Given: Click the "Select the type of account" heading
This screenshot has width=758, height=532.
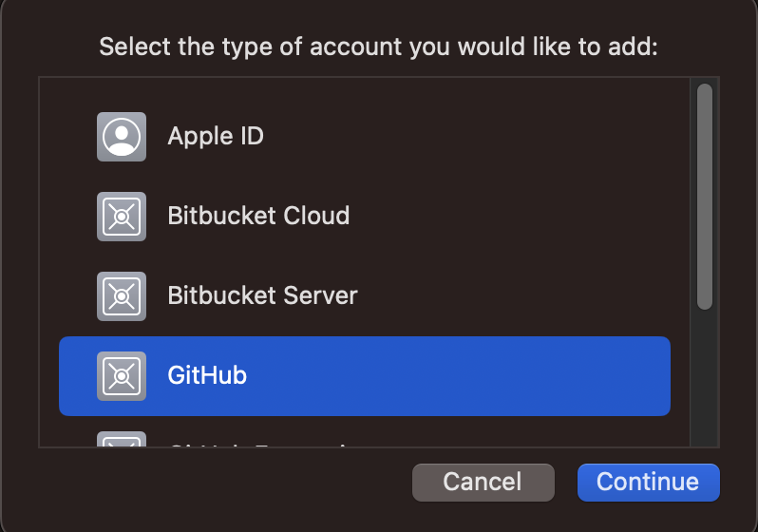Looking at the screenshot, I should pos(378,47).
